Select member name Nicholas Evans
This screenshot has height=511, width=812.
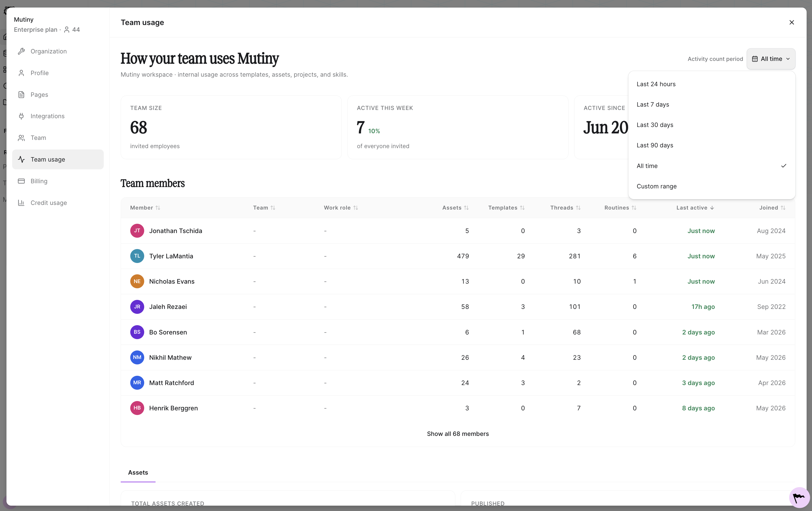pos(172,281)
